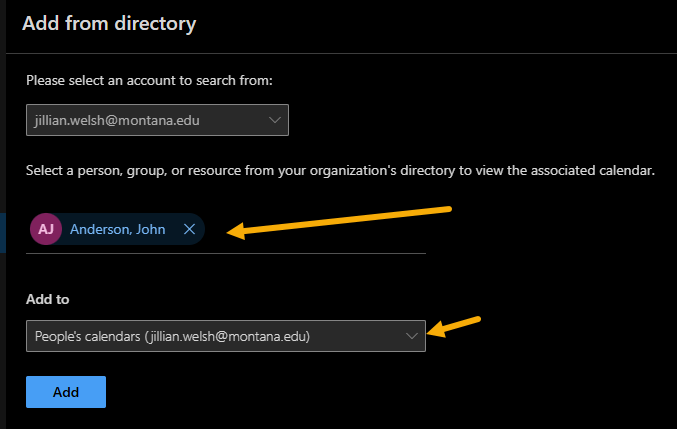Click the divider line below the dialog title

point(340,53)
